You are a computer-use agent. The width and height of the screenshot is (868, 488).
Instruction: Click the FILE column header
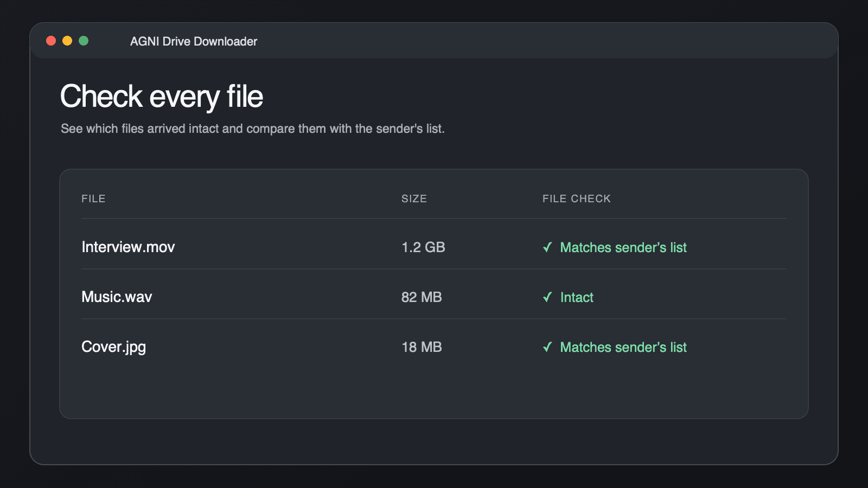pyautogui.click(x=93, y=198)
